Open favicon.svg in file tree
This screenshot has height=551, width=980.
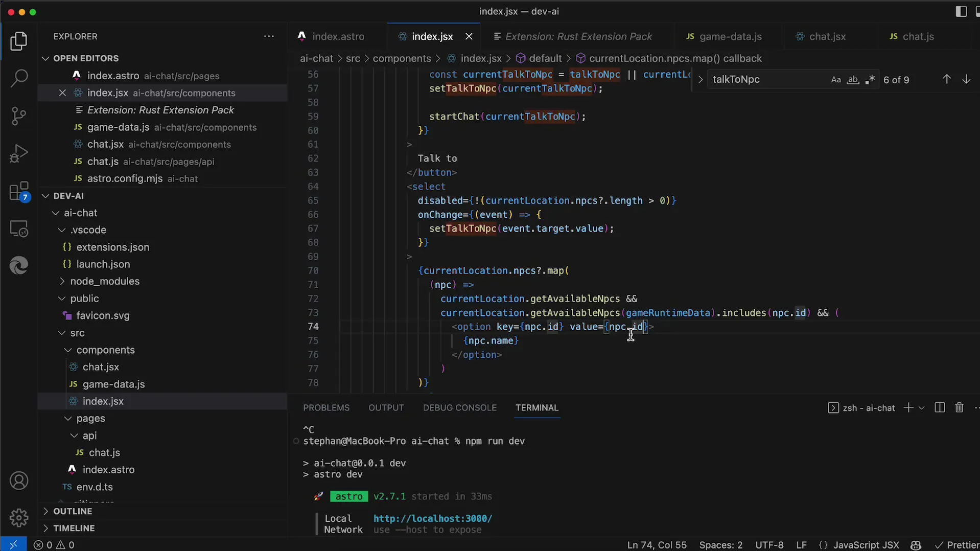(103, 316)
